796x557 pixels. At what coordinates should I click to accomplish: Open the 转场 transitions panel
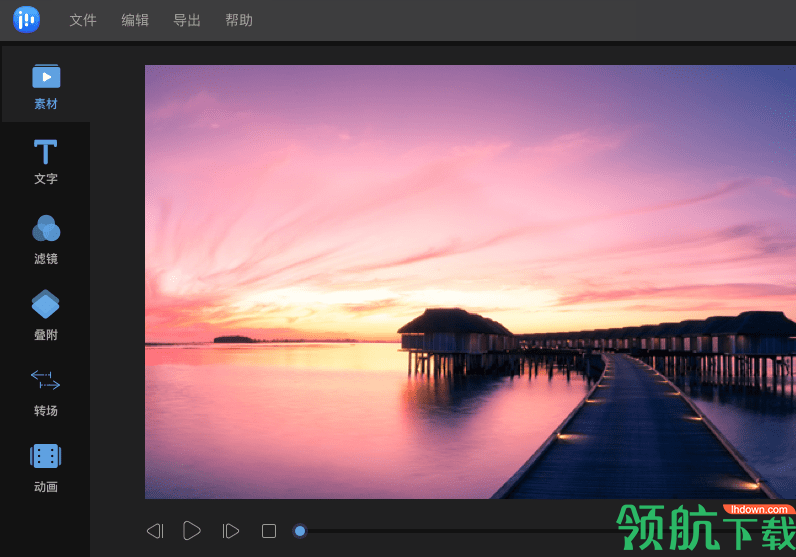pyautogui.click(x=46, y=393)
